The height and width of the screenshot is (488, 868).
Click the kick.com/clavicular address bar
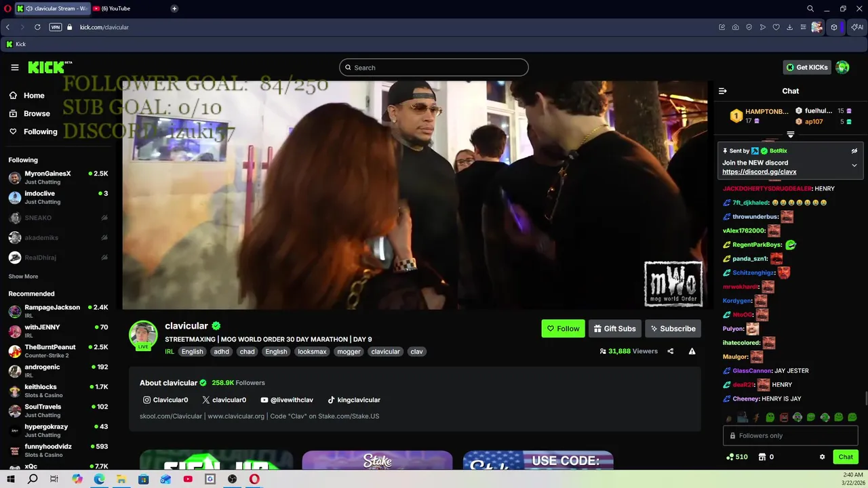point(104,27)
